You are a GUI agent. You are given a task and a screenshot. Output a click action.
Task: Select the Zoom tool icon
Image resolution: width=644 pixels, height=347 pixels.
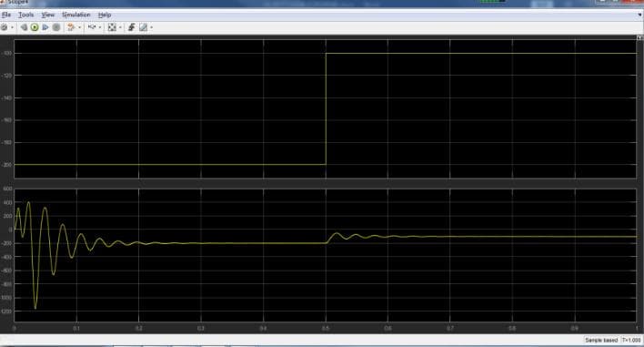92,27
